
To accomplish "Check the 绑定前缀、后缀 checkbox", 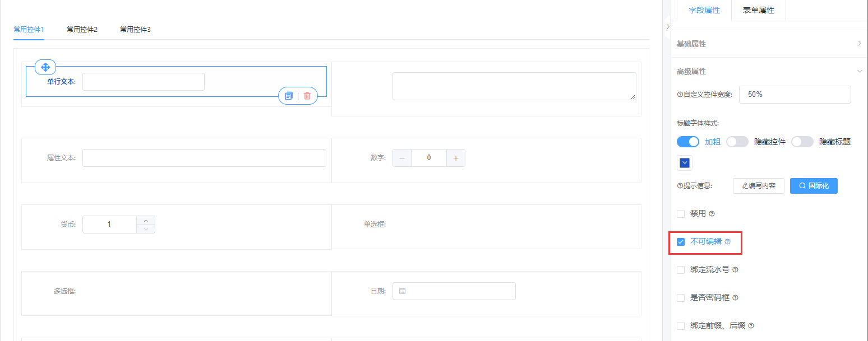I will [681, 326].
